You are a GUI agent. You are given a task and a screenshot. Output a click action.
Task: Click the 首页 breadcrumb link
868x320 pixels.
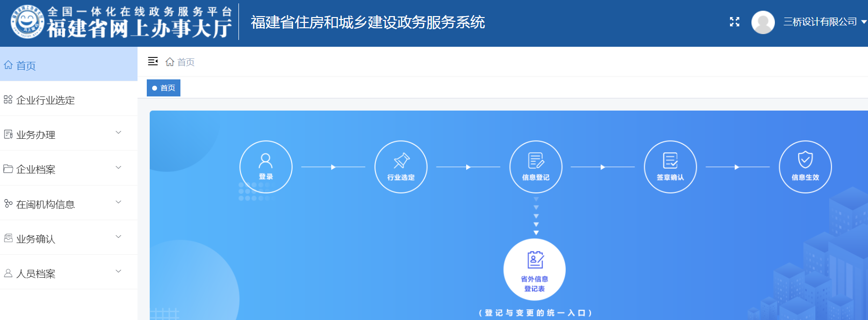[x=185, y=62]
